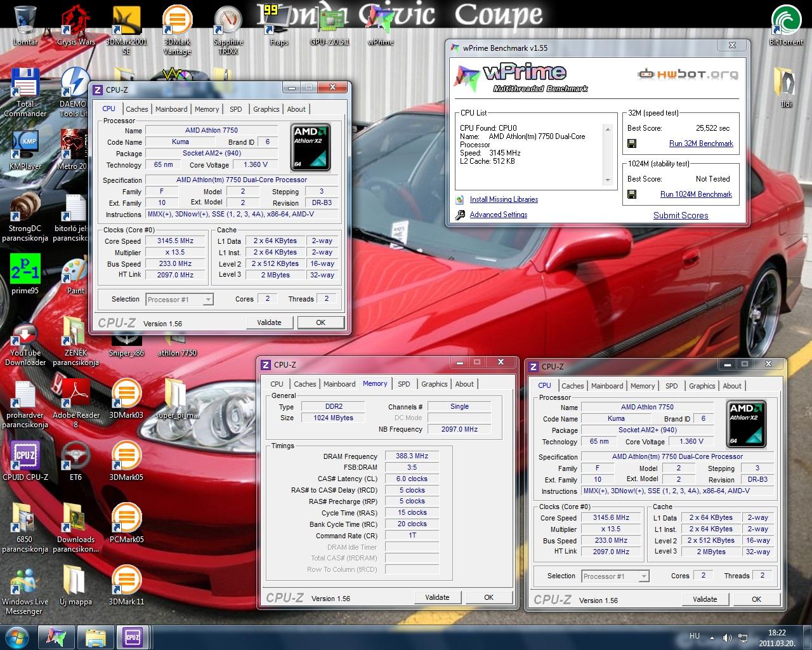Expand Processor #1 selection in bottom-right CPU-Z window

tap(643, 576)
